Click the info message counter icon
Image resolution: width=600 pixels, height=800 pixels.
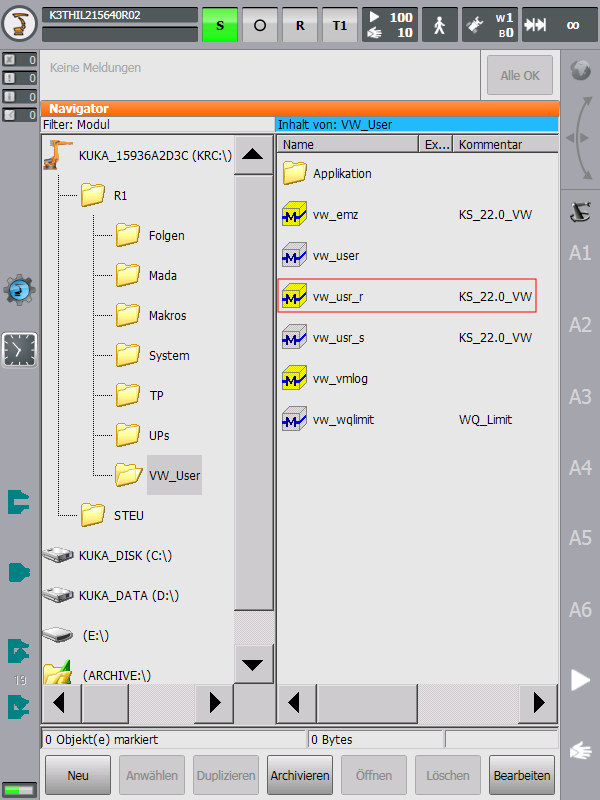pyautogui.click(x=19, y=96)
